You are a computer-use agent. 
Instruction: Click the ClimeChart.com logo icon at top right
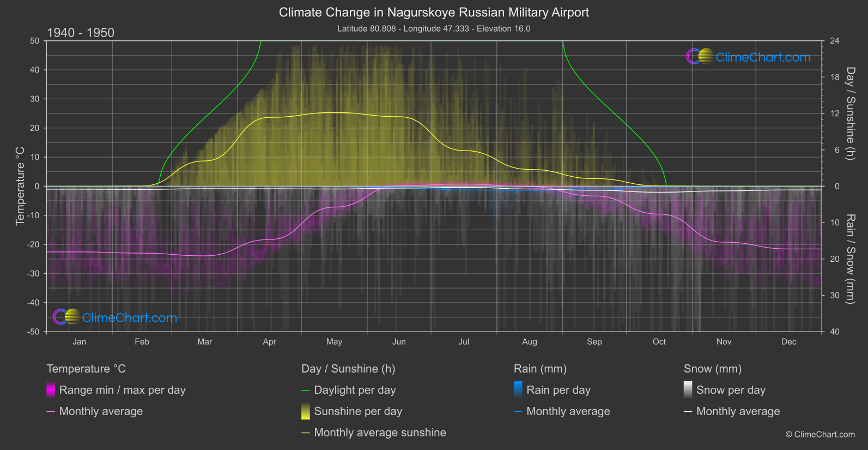tap(700, 57)
